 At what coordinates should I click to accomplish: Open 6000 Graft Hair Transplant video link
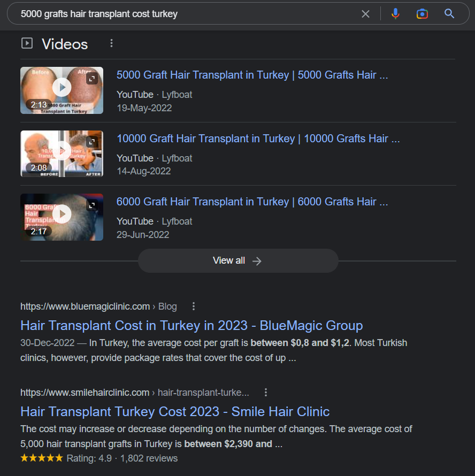[252, 202]
